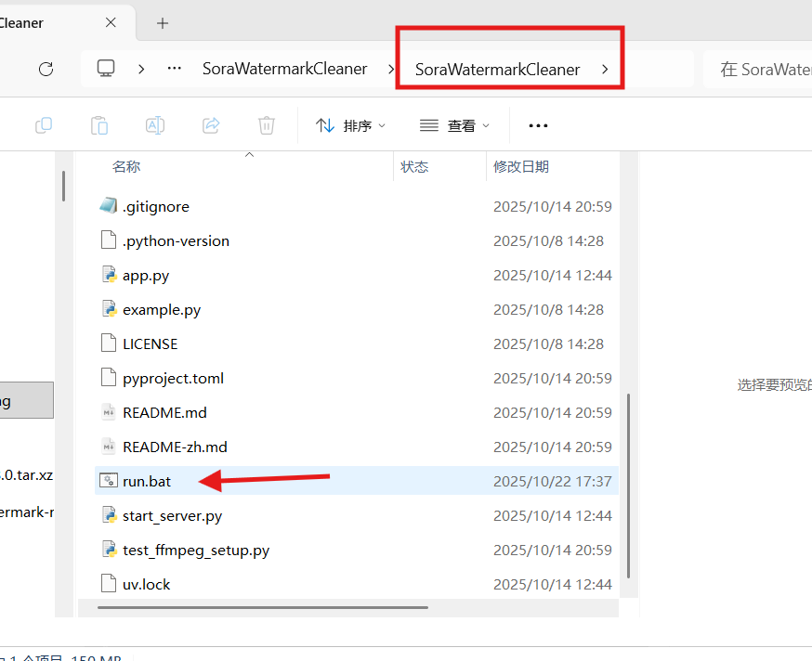Image resolution: width=812 pixels, height=661 pixels.
Task: Close the current Explorer tab
Action: 111,23
